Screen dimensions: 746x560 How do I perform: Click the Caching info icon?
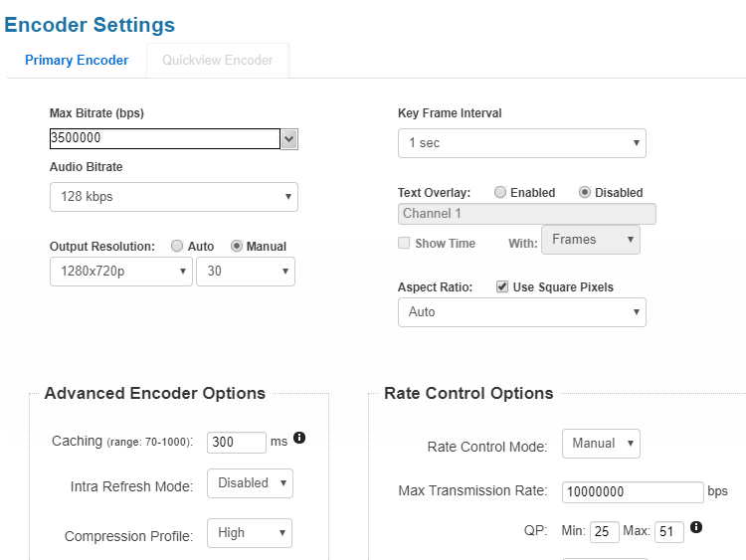pyautogui.click(x=299, y=438)
